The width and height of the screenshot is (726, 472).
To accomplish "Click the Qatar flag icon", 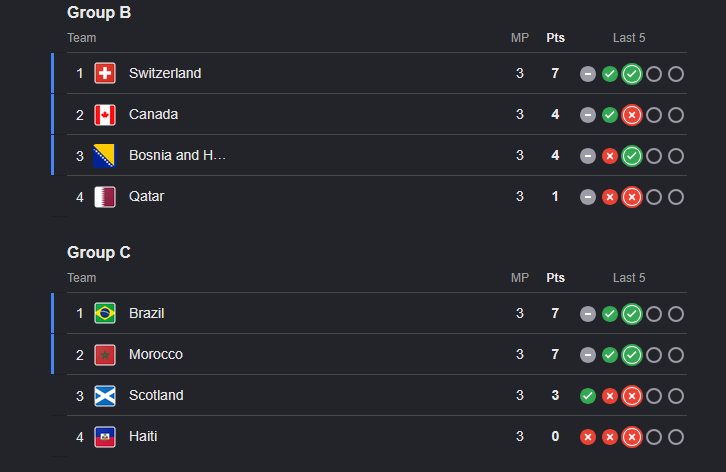I will click(x=105, y=196).
